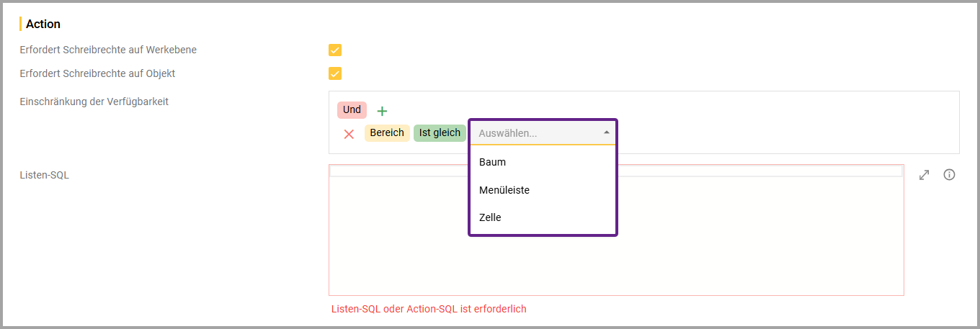Viewport: 980px width, 329px height.
Task: Collapse the dropdown using its arrow
Action: 607,133
